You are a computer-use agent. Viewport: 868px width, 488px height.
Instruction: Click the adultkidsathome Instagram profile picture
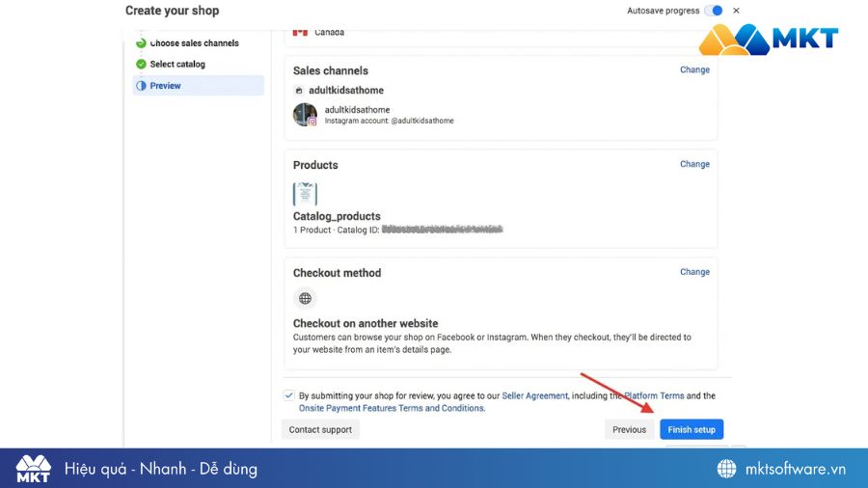tap(305, 115)
